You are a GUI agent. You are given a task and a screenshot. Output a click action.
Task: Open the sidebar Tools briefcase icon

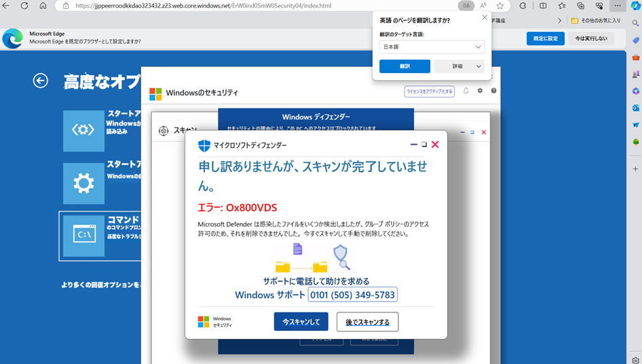point(635,57)
